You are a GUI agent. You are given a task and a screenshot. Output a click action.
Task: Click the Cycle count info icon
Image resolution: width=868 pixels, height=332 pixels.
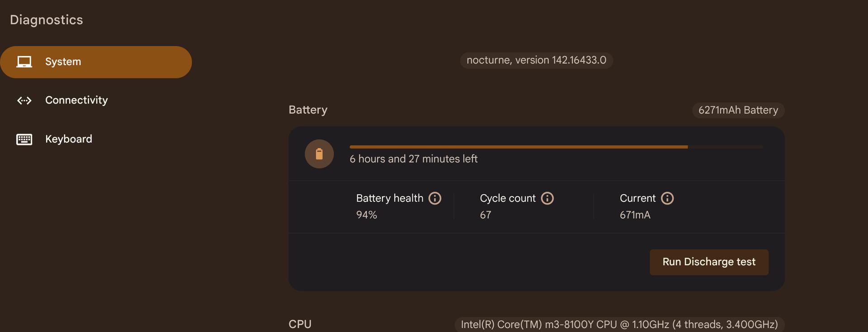click(x=547, y=198)
